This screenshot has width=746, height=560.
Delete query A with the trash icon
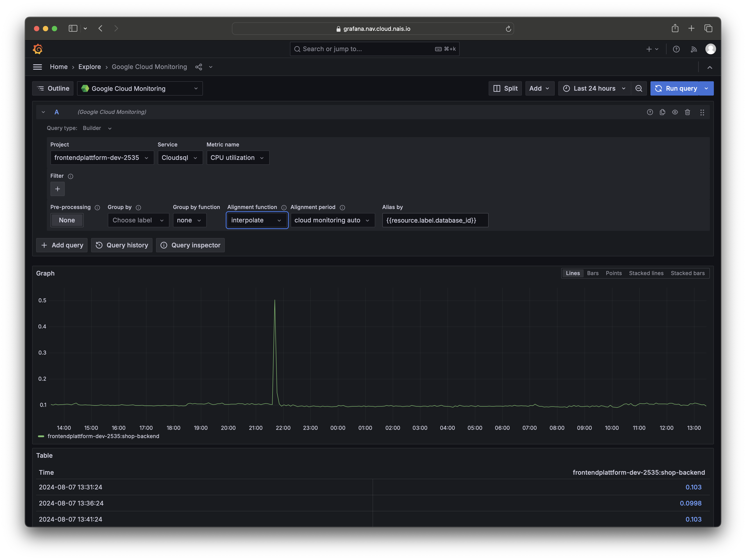(688, 112)
